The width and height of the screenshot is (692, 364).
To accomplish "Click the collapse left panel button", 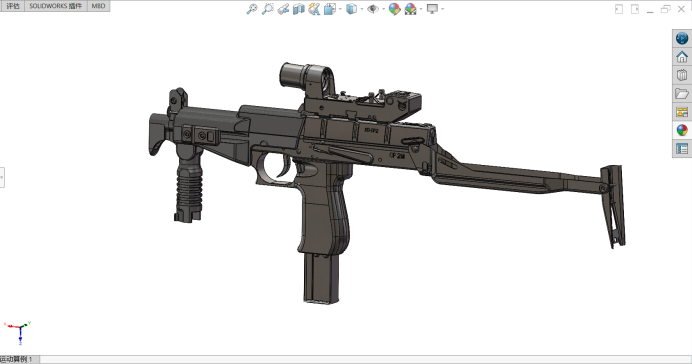I will (619, 9).
